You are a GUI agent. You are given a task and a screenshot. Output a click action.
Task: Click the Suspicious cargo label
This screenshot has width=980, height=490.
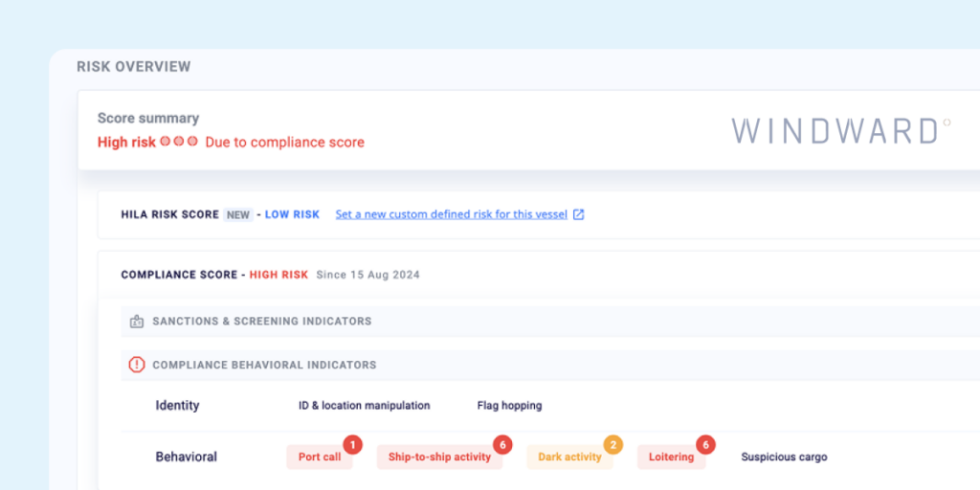(784, 457)
